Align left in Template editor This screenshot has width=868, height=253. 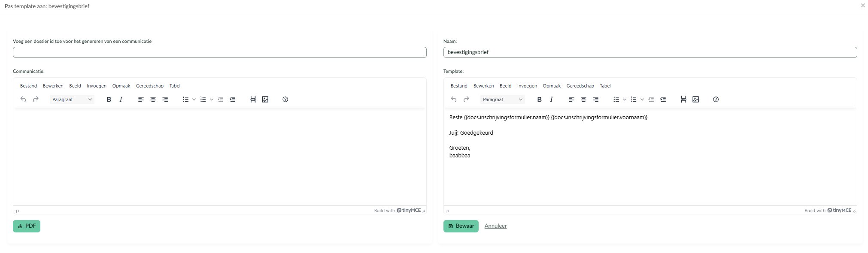point(571,99)
